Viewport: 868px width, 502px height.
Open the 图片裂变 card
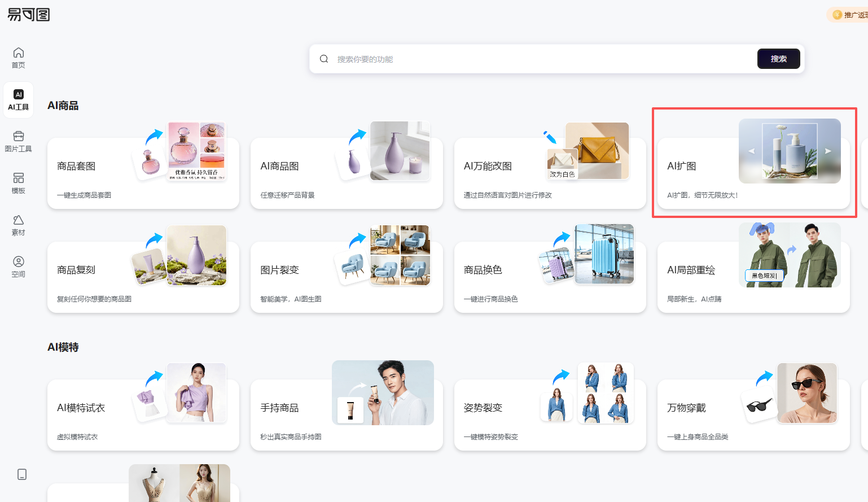(x=347, y=277)
